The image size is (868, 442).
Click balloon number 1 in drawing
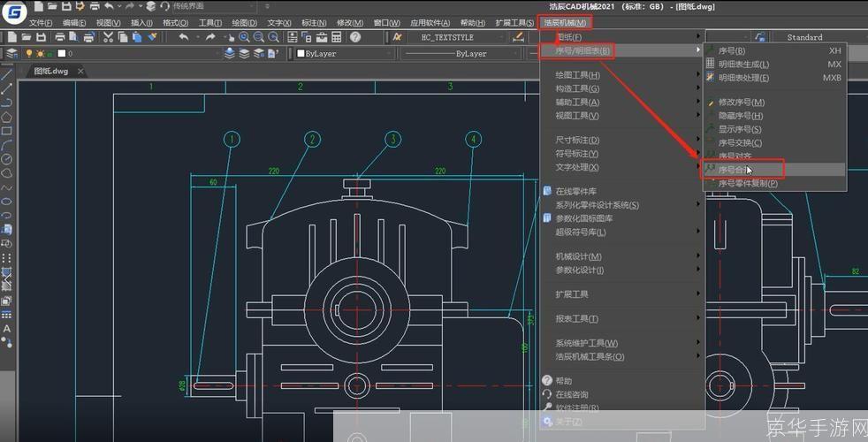232,139
